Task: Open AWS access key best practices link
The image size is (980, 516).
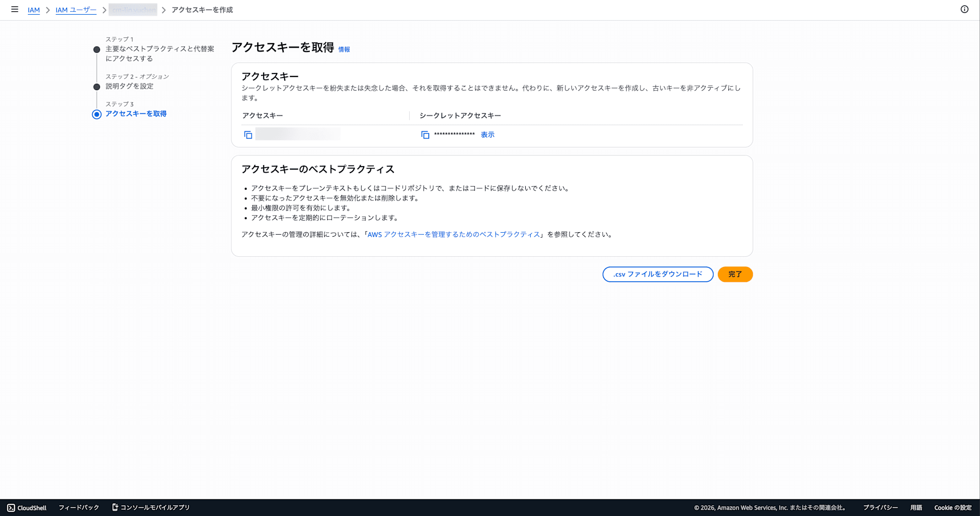Action: tap(454, 235)
